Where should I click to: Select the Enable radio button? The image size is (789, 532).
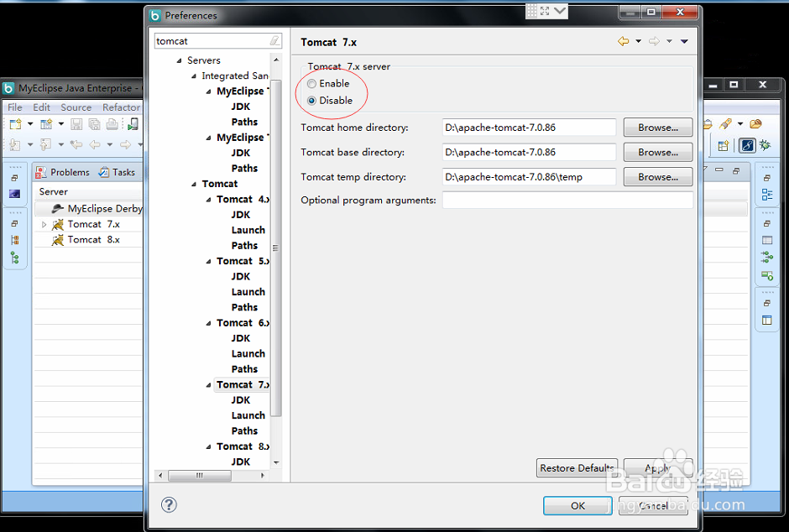(x=311, y=83)
